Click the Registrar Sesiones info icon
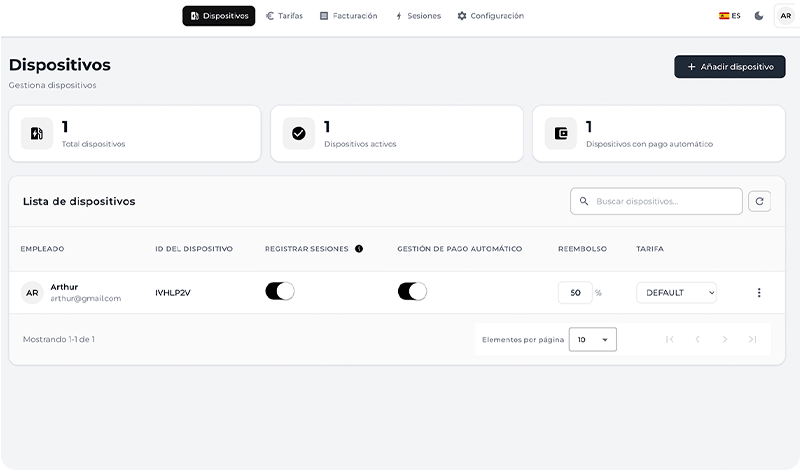This screenshot has height=470, width=800. (x=359, y=249)
